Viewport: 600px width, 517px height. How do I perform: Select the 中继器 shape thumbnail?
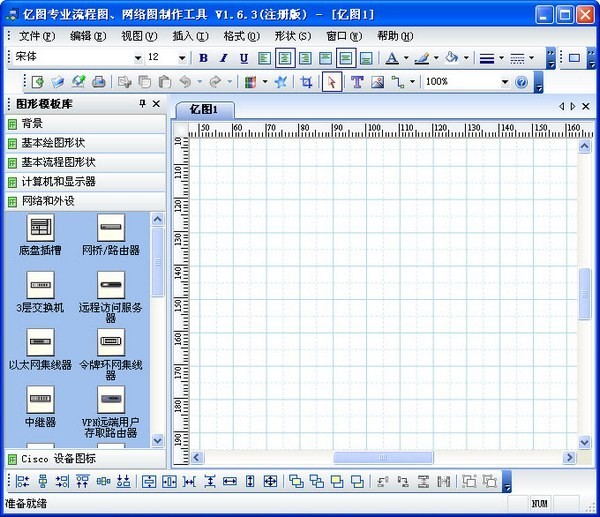(40, 399)
